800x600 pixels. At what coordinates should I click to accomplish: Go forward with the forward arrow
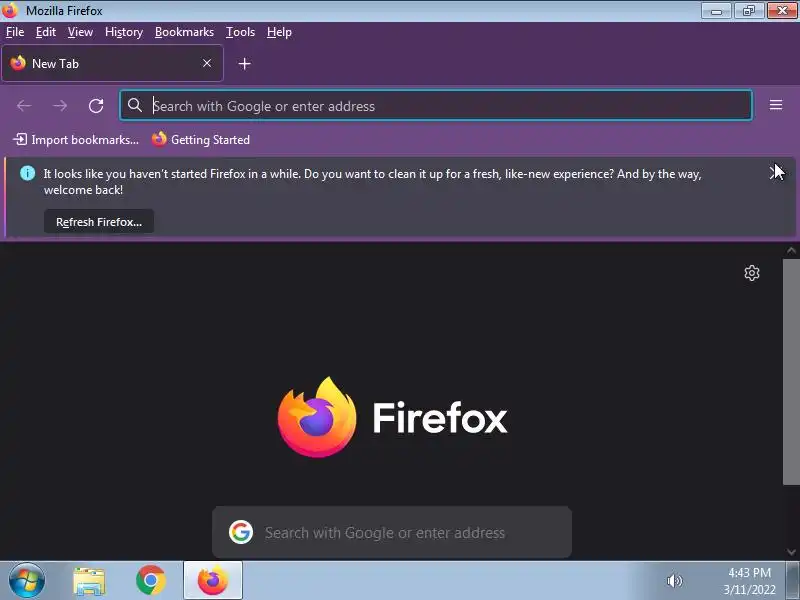pos(60,106)
